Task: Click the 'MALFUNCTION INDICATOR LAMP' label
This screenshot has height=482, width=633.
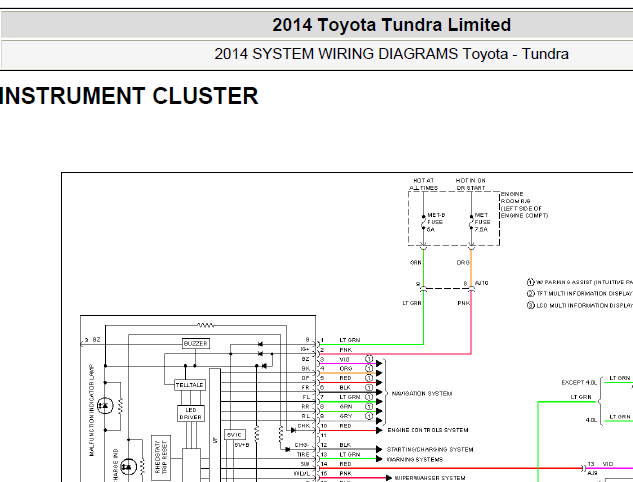Action: pyautogui.click(x=92, y=410)
